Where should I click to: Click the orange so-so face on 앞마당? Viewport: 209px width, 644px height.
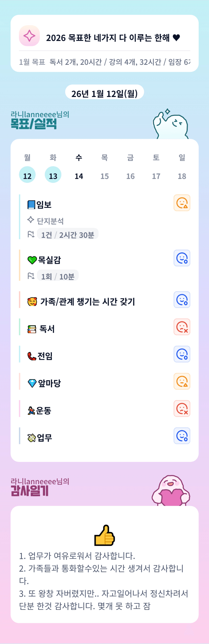(182, 381)
